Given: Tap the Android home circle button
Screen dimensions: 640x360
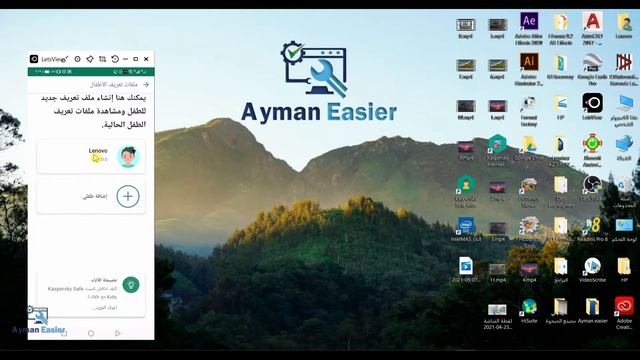Looking at the screenshot, I should [x=91, y=333].
